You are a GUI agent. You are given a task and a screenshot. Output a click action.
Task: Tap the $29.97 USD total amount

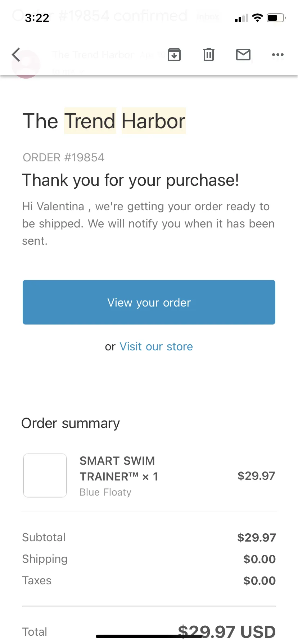tap(227, 631)
